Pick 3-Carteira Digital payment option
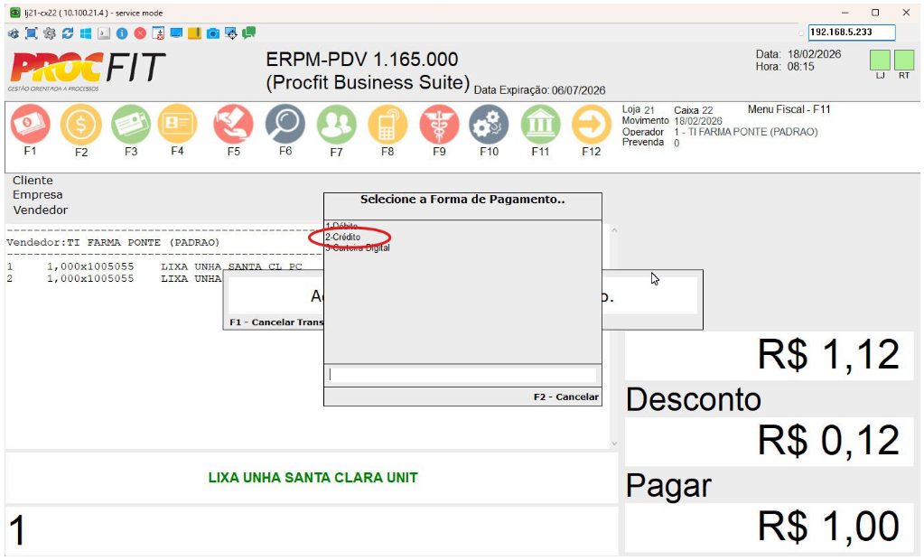924x560 pixels. tap(358, 247)
